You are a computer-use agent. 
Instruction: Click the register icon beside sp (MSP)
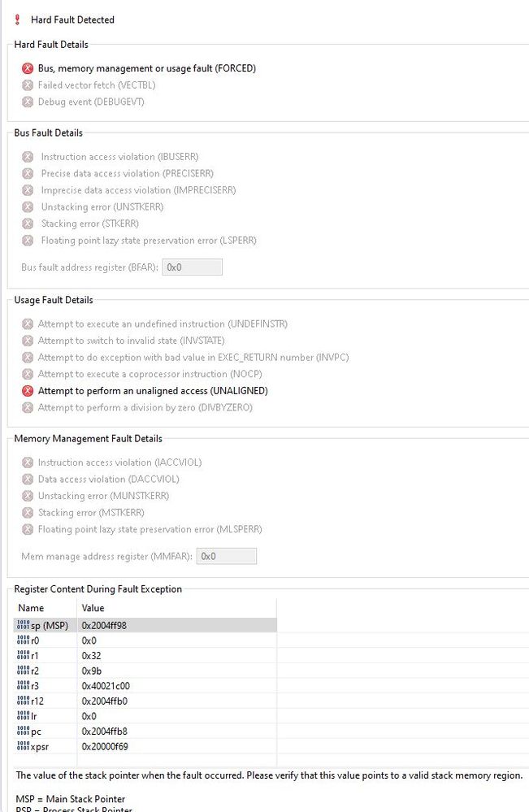(x=23, y=625)
